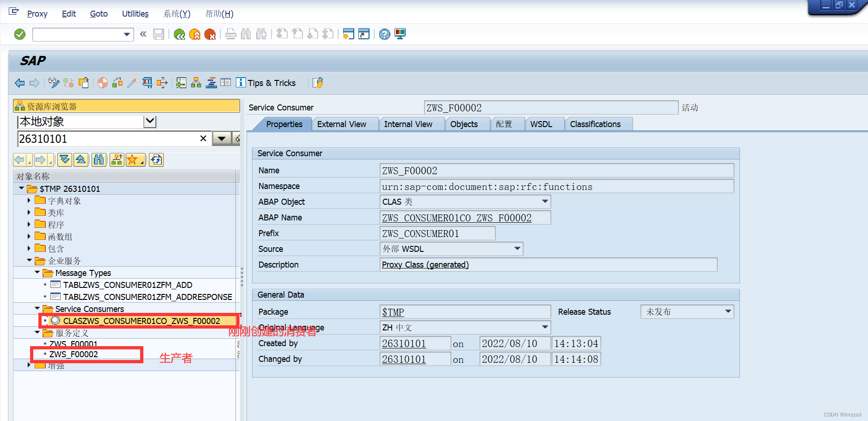Viewport: 868px width, 421px height.
Task: Click the Save floppy disk icon
Action: click(x=159, y=34)
